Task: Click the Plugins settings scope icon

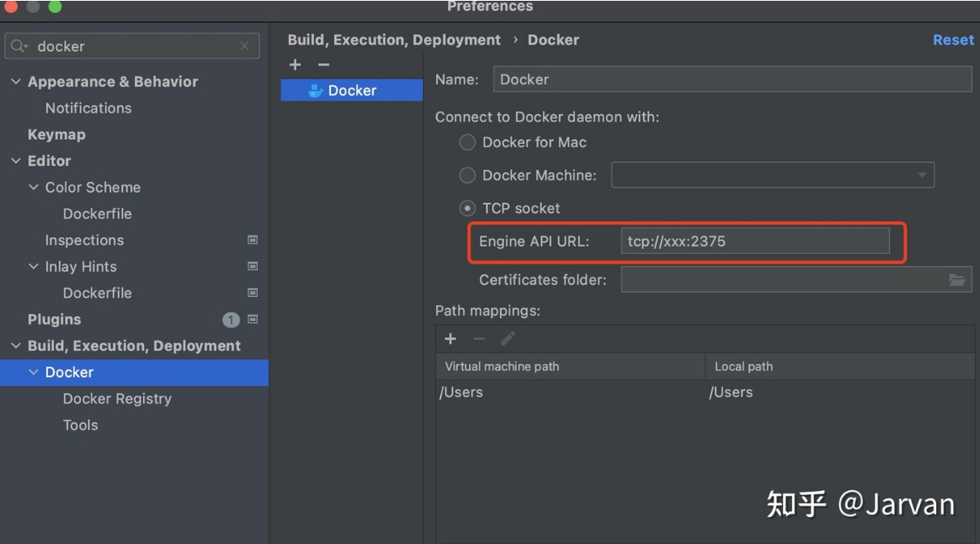Action: coord(252,320)
